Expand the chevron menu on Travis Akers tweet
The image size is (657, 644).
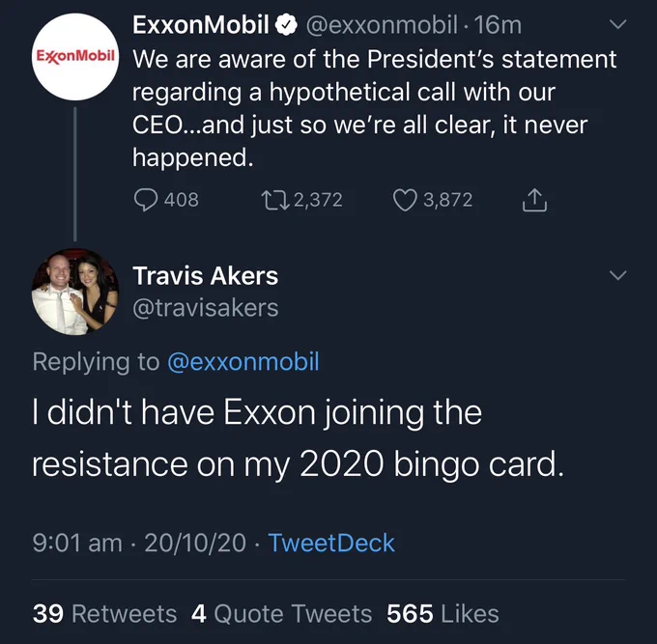[x=617, y=275]
